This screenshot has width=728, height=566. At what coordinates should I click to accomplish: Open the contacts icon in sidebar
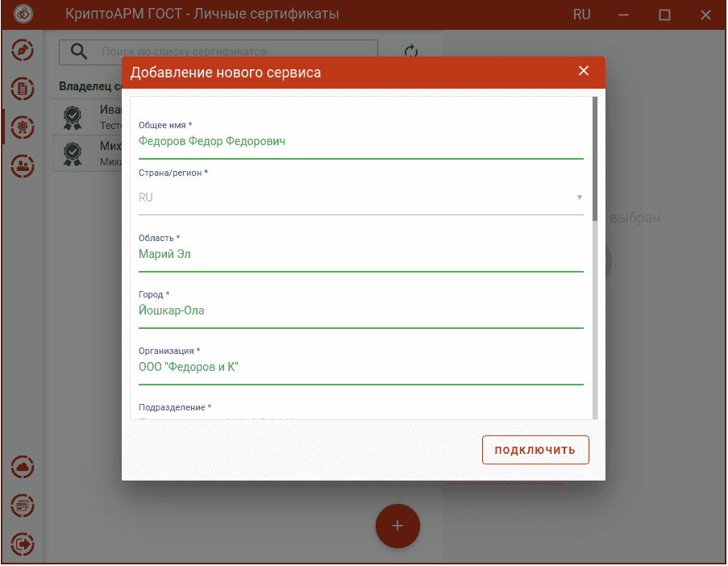[x=23, y=166]
